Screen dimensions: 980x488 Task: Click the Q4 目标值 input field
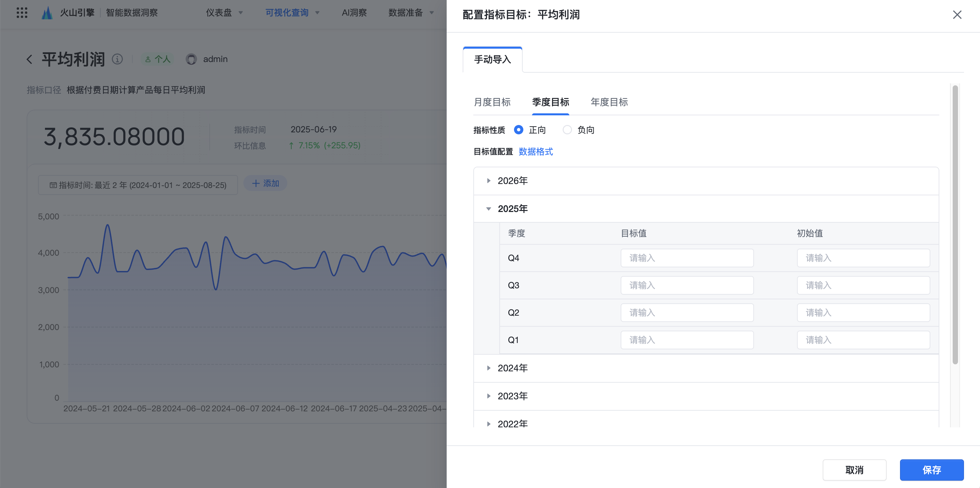click(x=687, y=258)
